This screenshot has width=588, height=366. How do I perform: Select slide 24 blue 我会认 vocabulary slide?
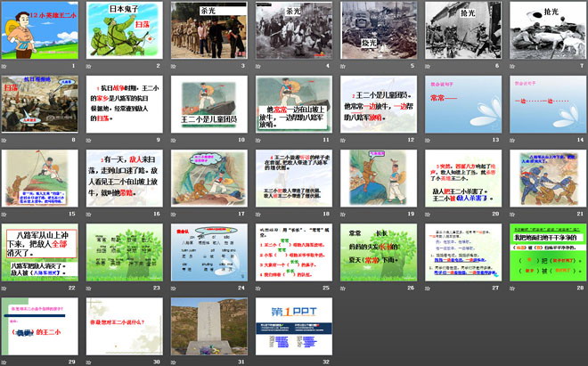click(x=209, y=252)
